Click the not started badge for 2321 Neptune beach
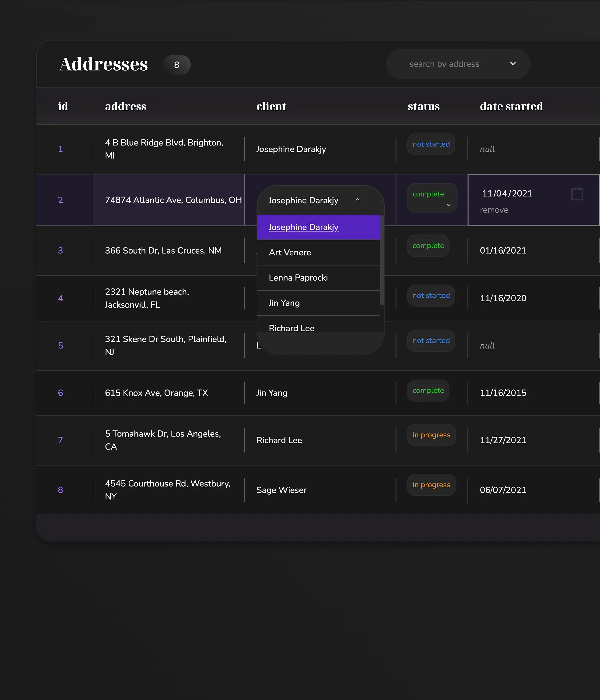 tap(431, 296)
